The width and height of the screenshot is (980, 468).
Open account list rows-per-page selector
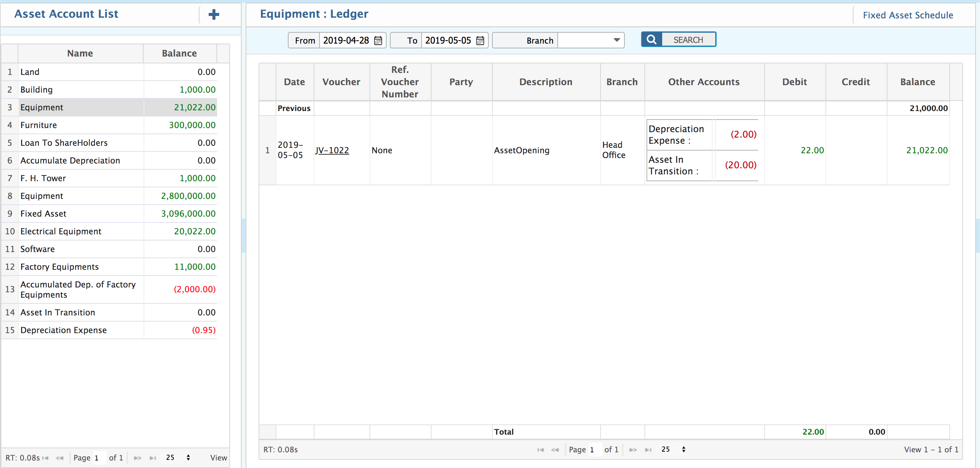pyautogui.click(x=179, y=457)
